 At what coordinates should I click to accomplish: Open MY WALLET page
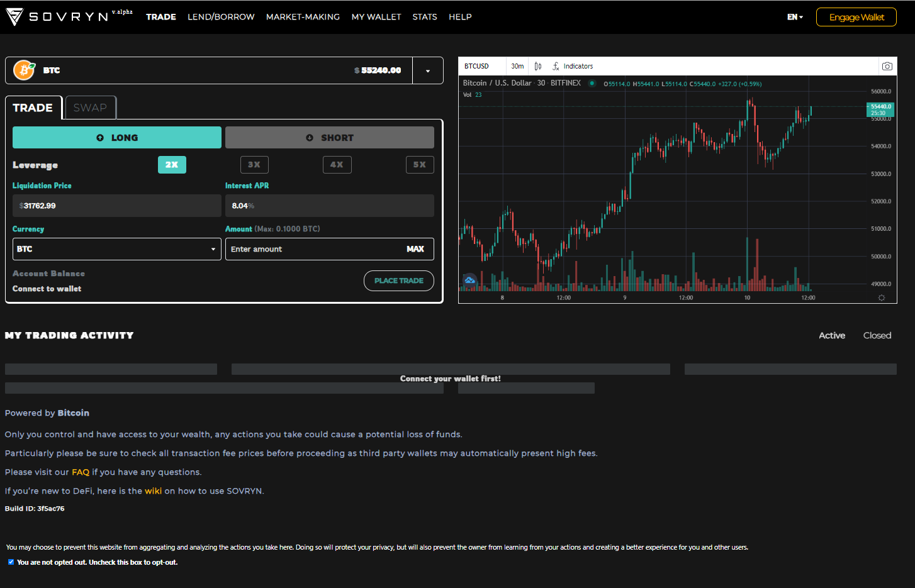[376, 17]
